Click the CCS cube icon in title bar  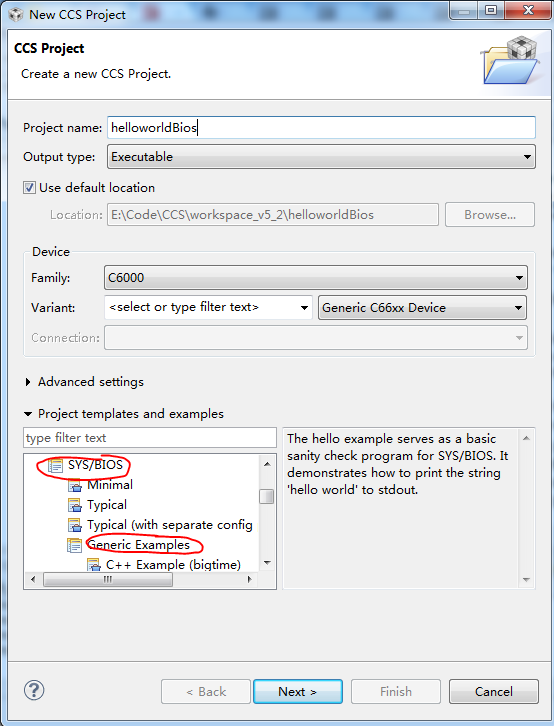16,14
